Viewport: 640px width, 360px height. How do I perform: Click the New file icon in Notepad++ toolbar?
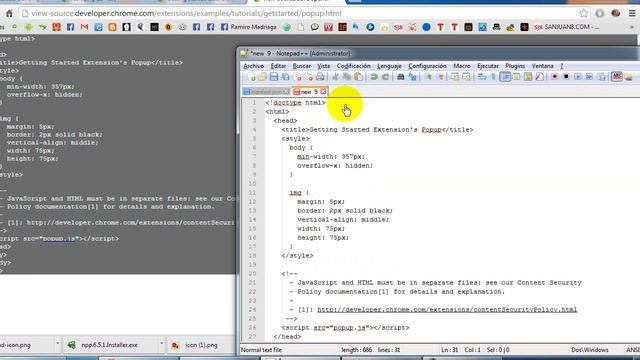pos(251,77)
